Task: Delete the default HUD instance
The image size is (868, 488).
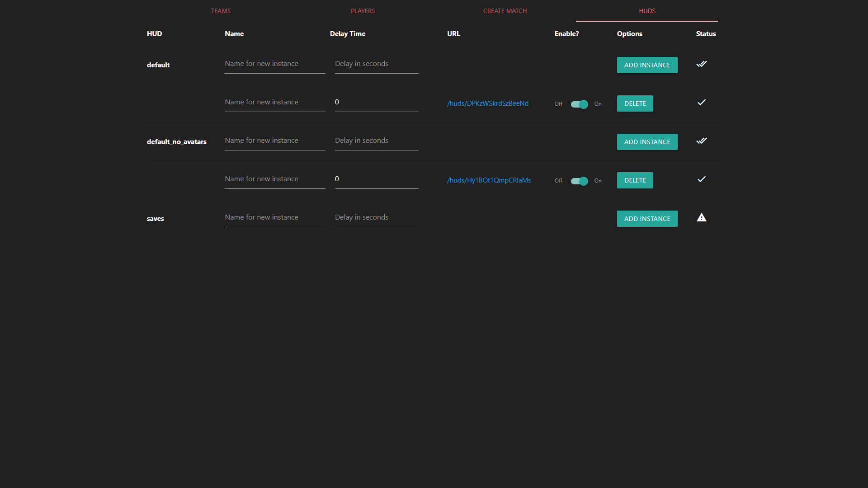Action: pos(635,103)
